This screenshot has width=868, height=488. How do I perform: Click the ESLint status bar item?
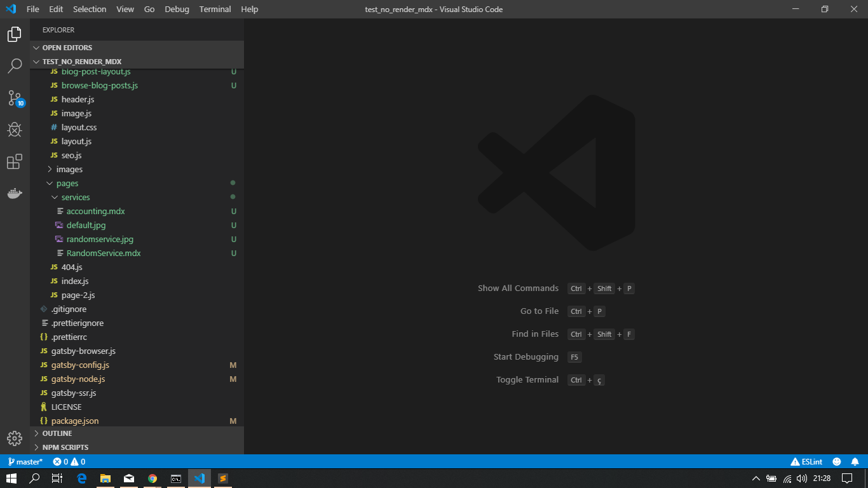point(806,462)
